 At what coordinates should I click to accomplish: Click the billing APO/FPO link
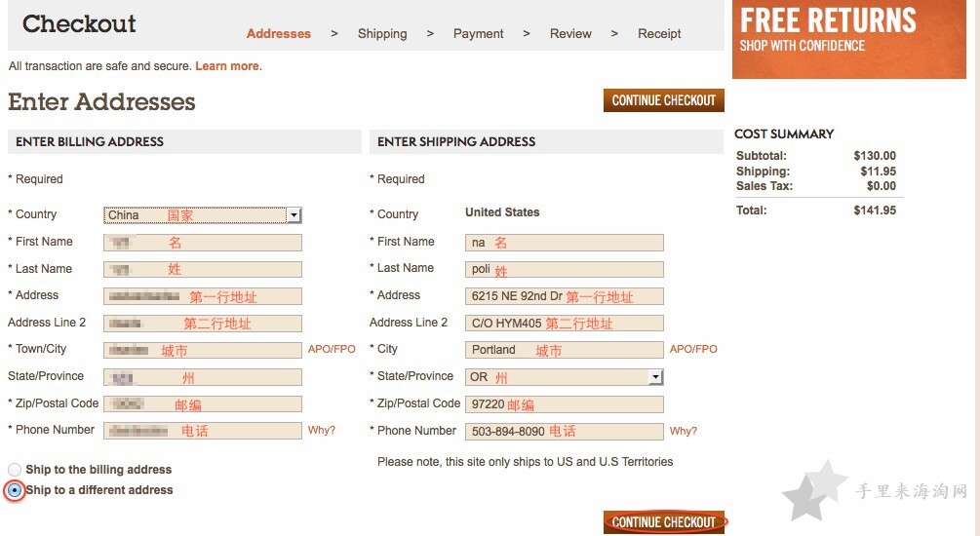click(332, 349)
